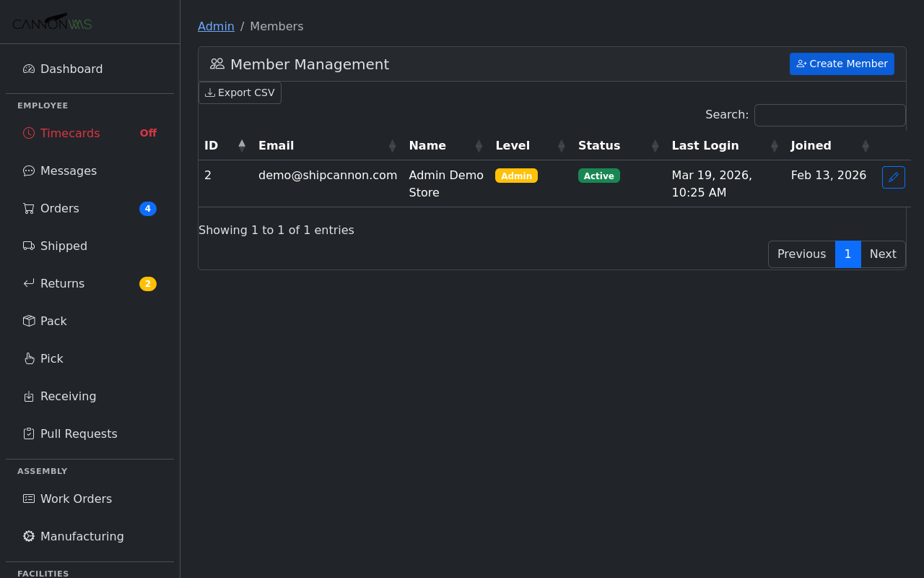Click the Messages speech bubble icon
This screenshot has height=578, width=924.
[28, 171]
